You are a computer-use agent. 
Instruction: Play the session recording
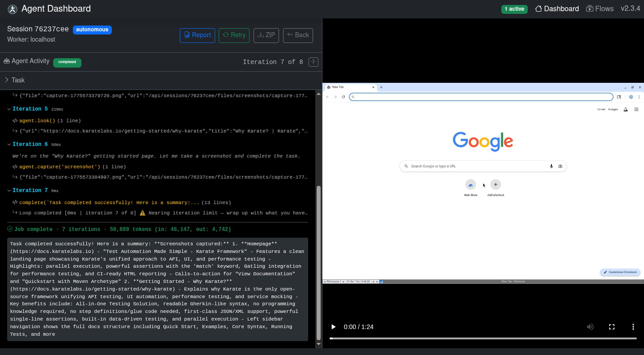(333, 327)
